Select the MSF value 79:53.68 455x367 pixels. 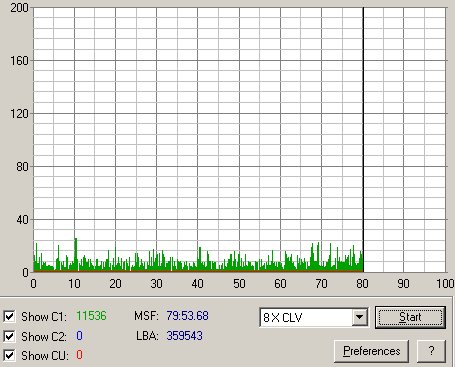click(x=187, y=316)
